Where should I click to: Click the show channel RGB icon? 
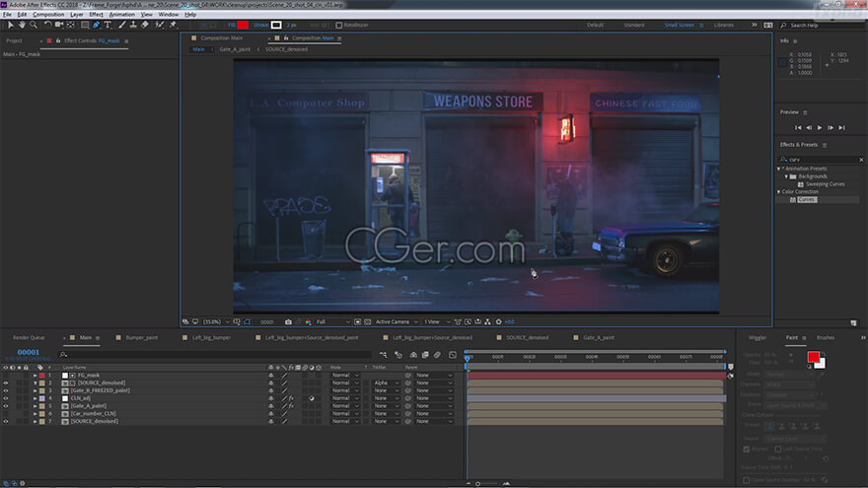pyautogui.click(x=308, y=322)
